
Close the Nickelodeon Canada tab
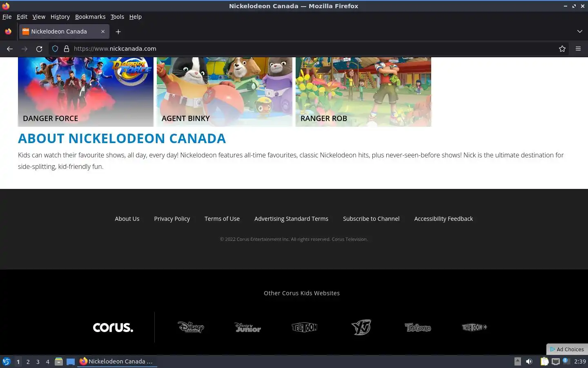[x=103, y=31]
